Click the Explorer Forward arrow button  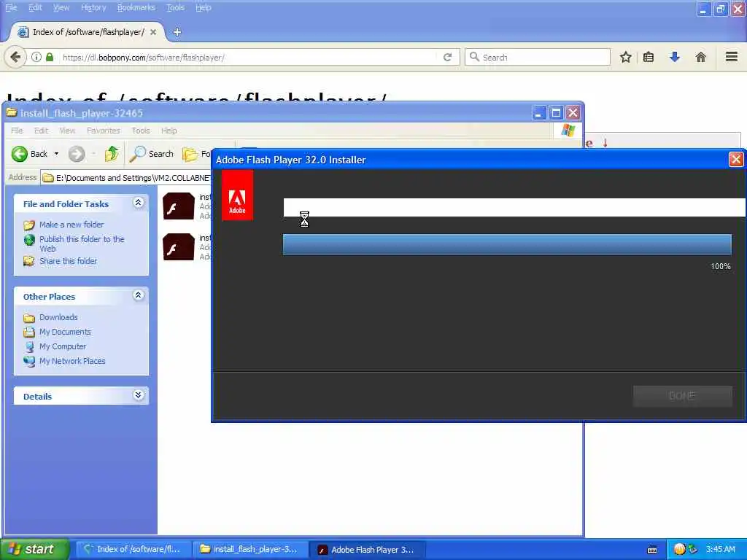[x=76, y=154]
